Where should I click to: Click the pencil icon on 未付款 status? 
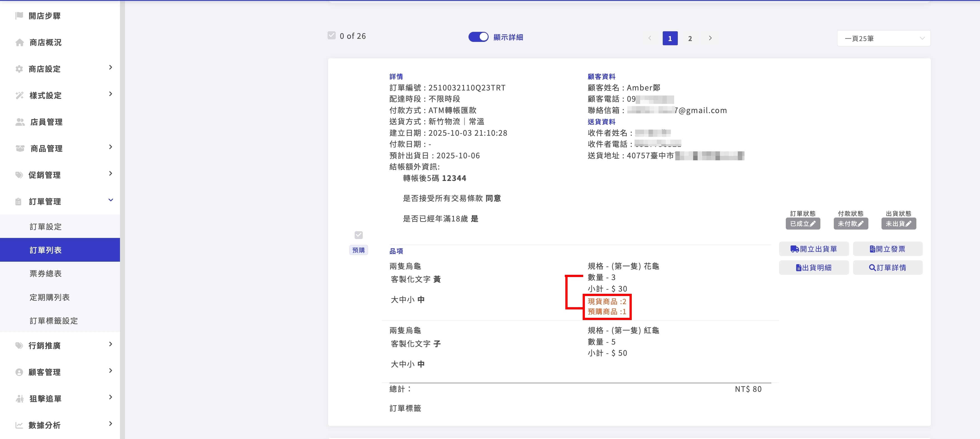[x=861, y=224]
